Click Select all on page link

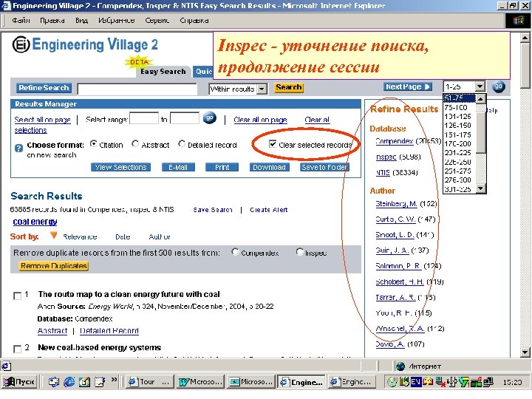click(42, 120)
